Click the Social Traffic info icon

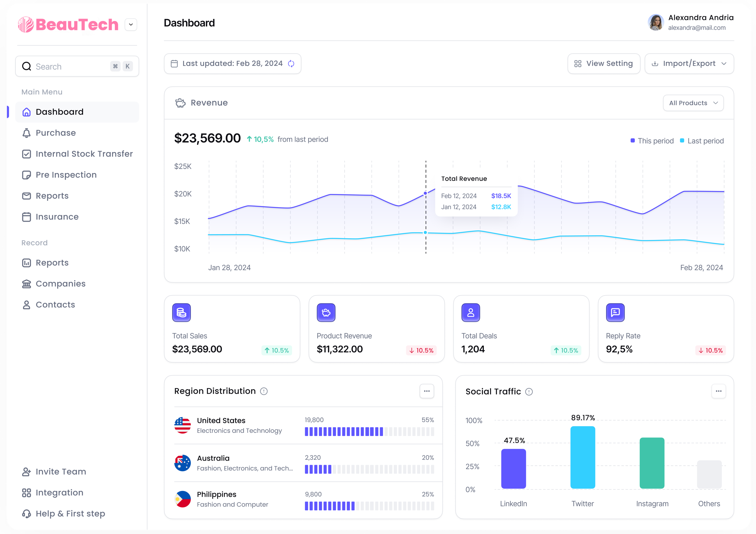pyautogui.click(x=529, y=391)
